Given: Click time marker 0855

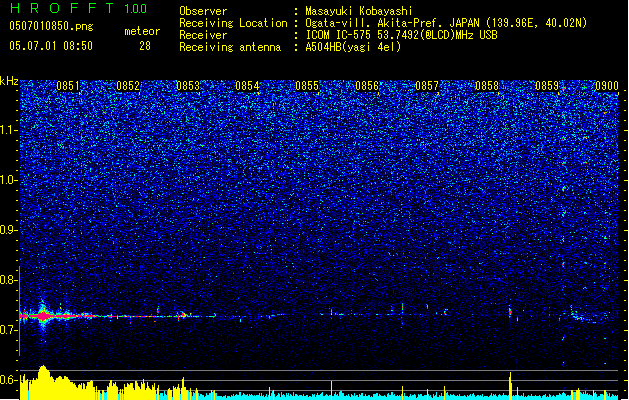Looking at the screenshot, I should 307,86.
